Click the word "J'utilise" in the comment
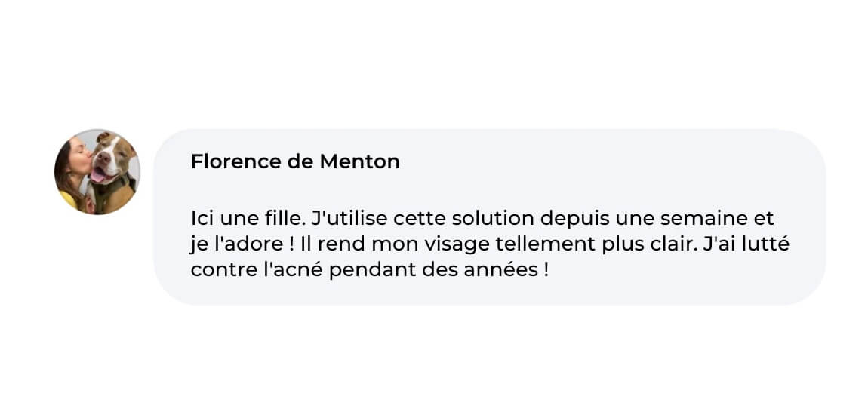Screen dimensions: 868x415 coord(349,219)
